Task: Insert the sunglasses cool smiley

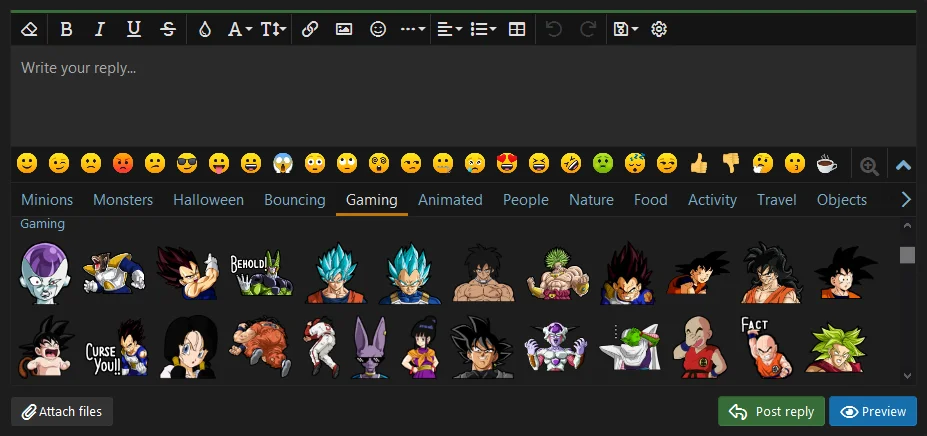Action: pyautogui.click(x=187, y=163)
